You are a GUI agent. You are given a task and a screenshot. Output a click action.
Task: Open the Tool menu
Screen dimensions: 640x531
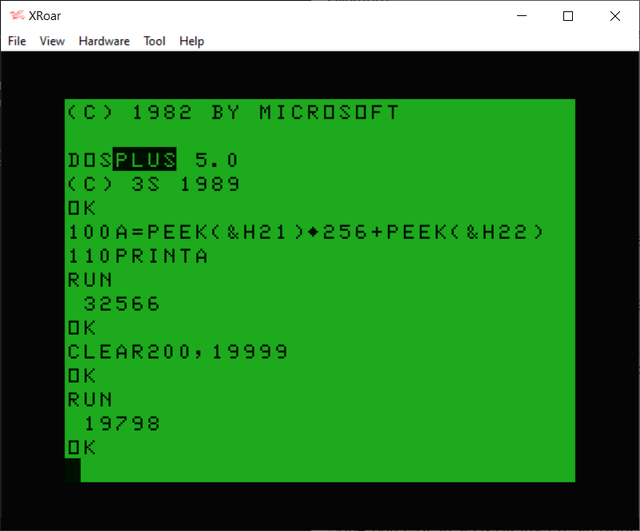154,41
